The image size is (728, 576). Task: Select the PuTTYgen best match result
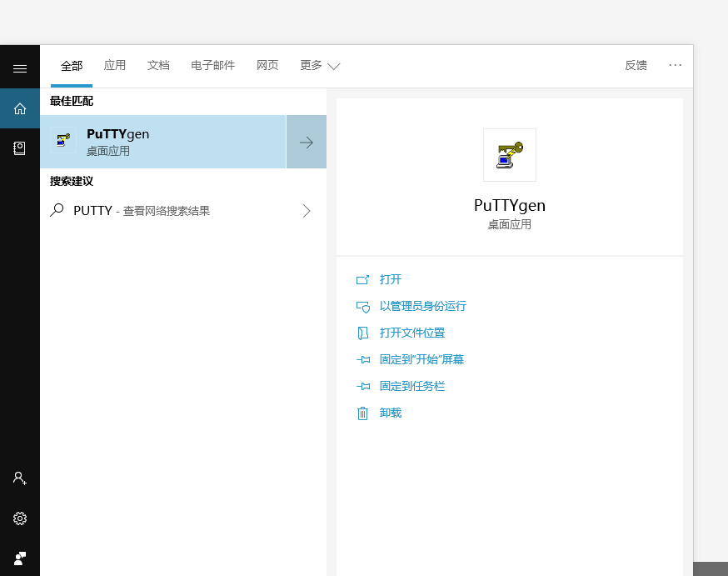point(163,142)
